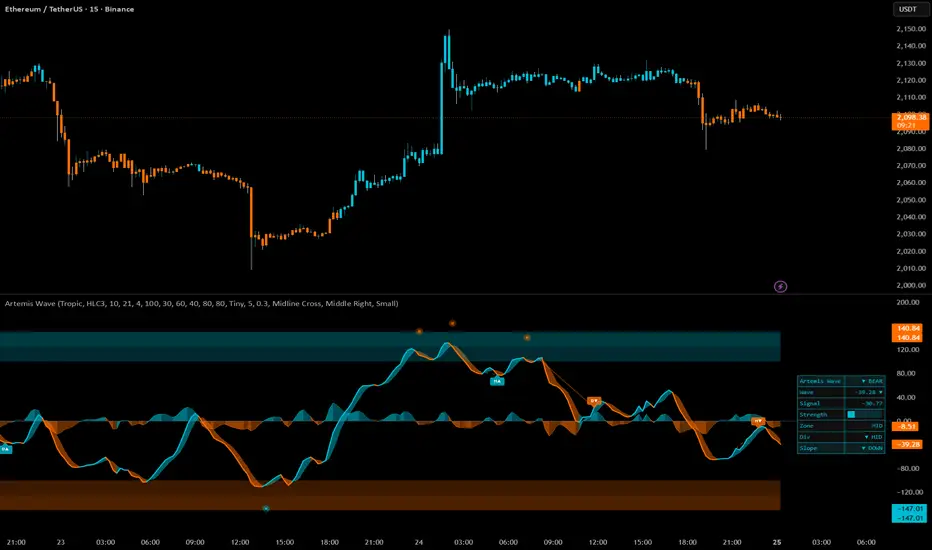The width and height of the screenshot is (932, 550).
Task: Click the 2,150.00 price scale label
Action: tap(911, 29)
